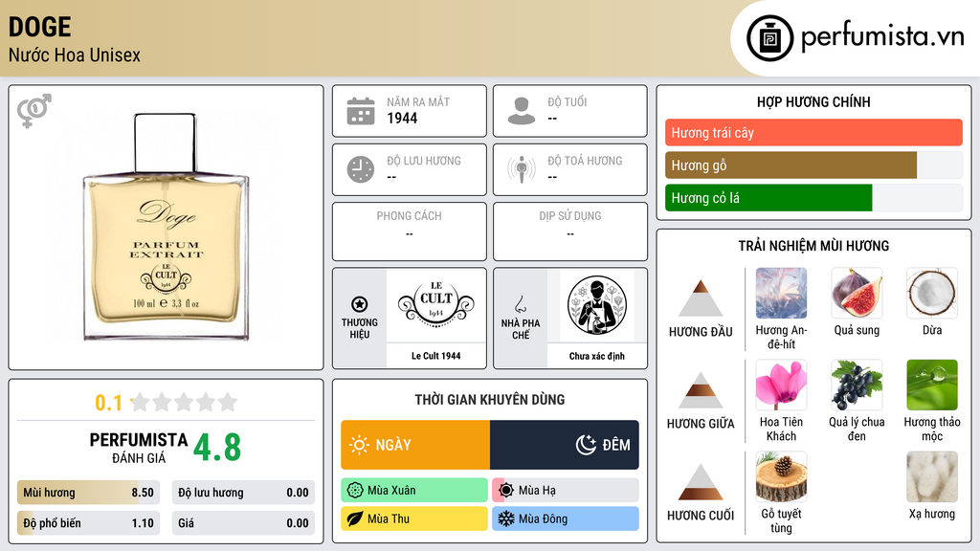Click the Thời gian khuyên dùng heading
980x551 pixels.
coord(490,399)
